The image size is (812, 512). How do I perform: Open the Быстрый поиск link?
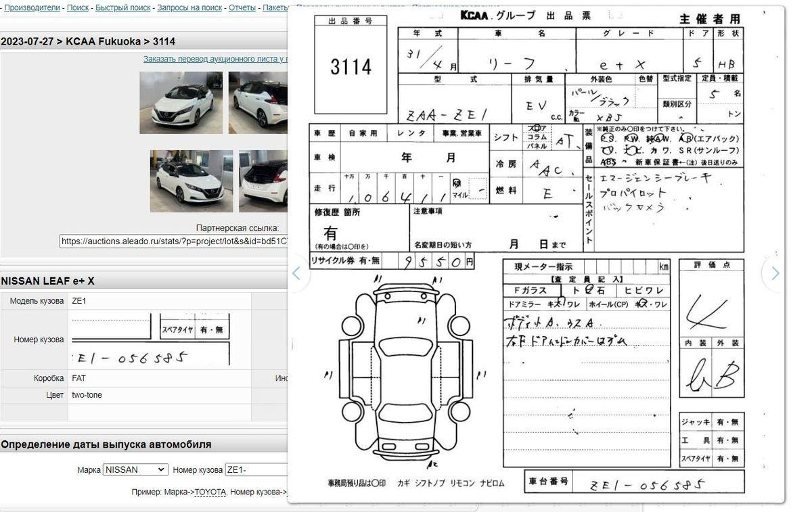coord(123,7)
